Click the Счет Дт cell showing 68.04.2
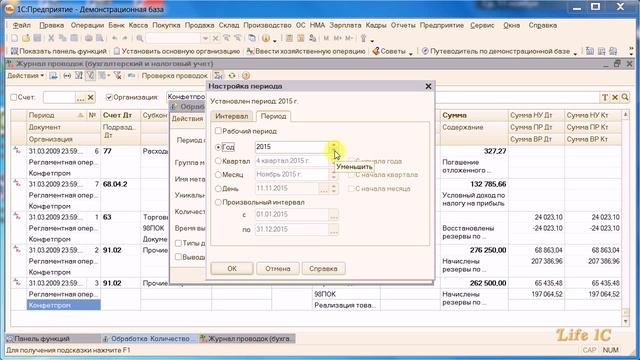The height and width of the screenshot is (360, 640). coord(120,184)
